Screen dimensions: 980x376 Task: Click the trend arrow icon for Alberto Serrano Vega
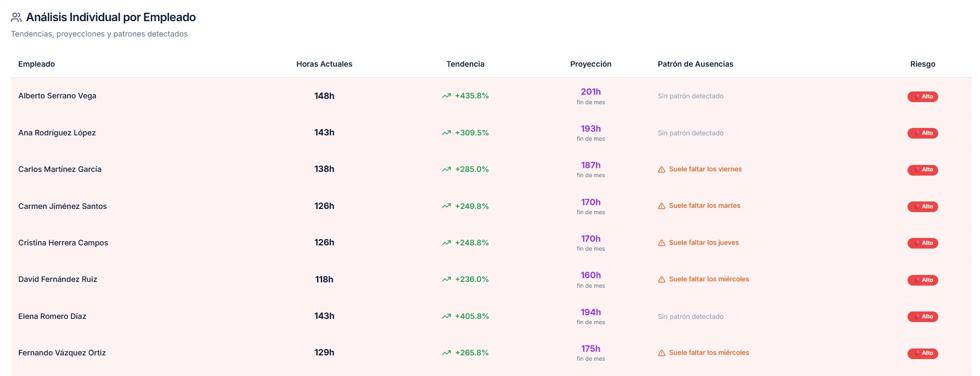[446, 96]
